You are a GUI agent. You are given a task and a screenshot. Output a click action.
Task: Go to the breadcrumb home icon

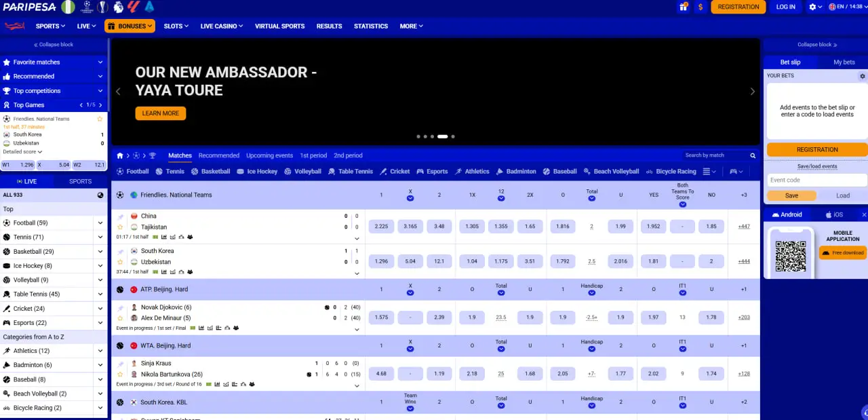point(120,155)
